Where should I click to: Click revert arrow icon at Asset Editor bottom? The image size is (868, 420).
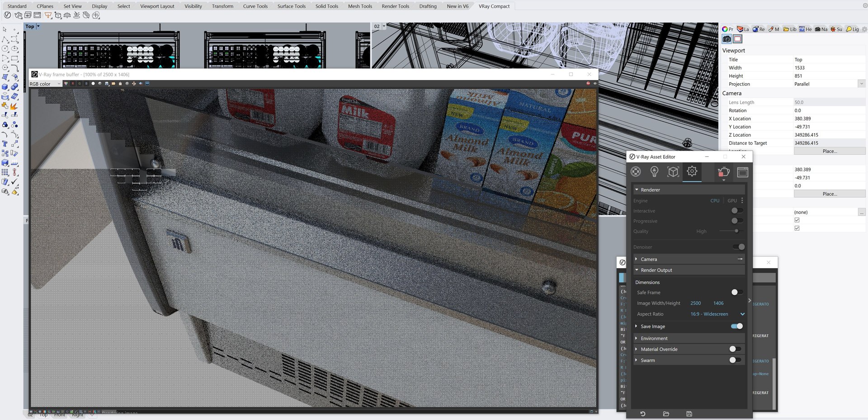642,414
